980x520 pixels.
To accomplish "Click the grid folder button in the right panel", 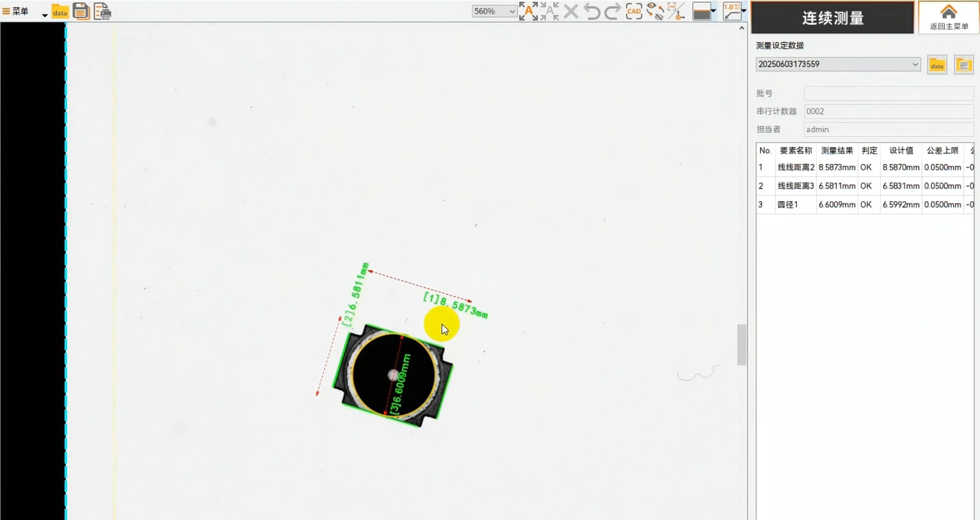I will click(963, 65).
